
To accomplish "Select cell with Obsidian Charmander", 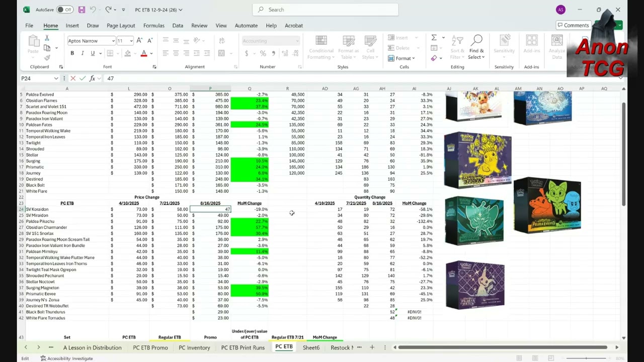I will (x=66, y=227).
